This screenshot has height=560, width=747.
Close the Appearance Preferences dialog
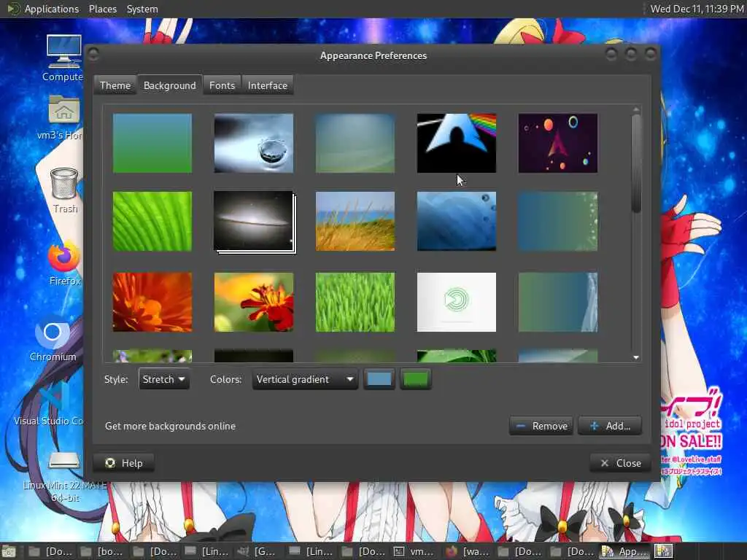tap(620, 463)
